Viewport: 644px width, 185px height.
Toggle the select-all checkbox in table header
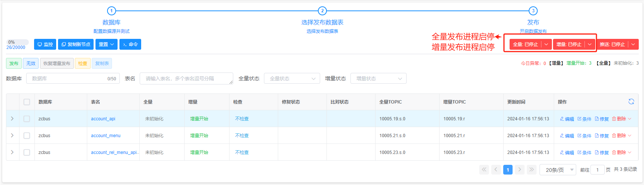click(x=27, y=102)
